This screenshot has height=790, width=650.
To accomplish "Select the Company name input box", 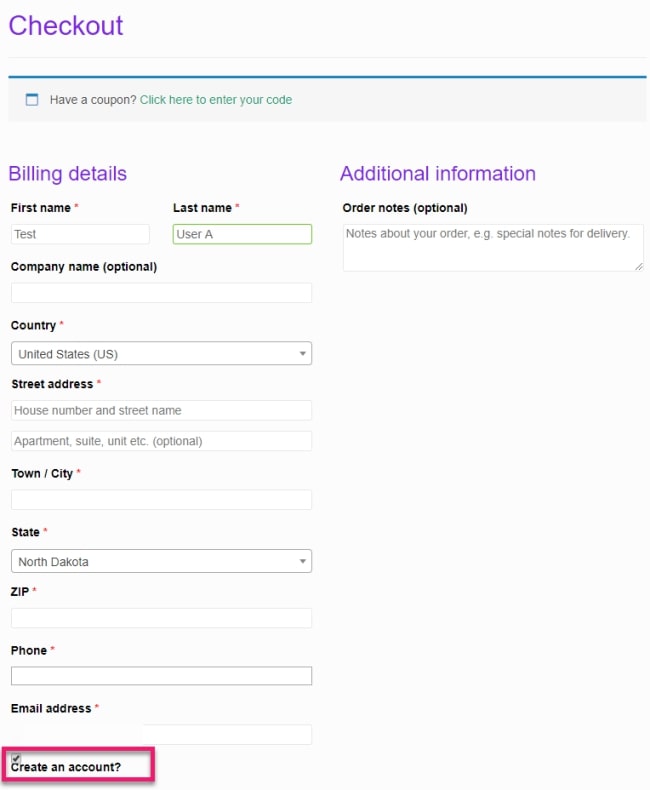I will (x=161, y=293).
